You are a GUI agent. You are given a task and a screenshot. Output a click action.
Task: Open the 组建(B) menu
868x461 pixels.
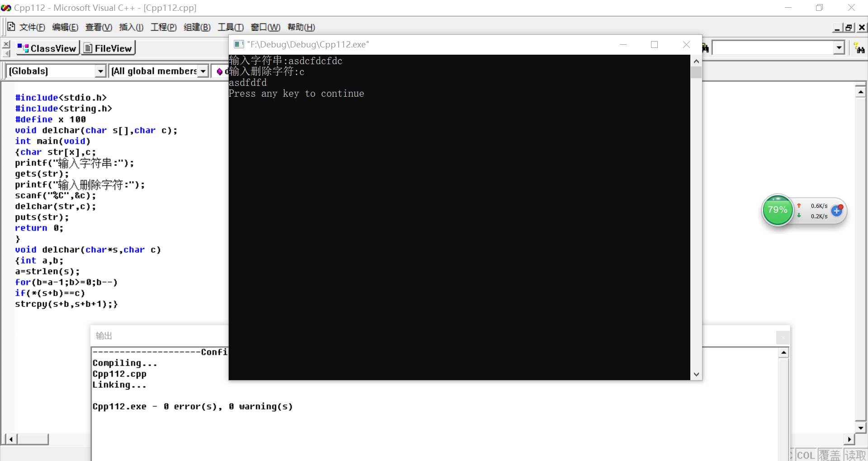pos(197,27)
